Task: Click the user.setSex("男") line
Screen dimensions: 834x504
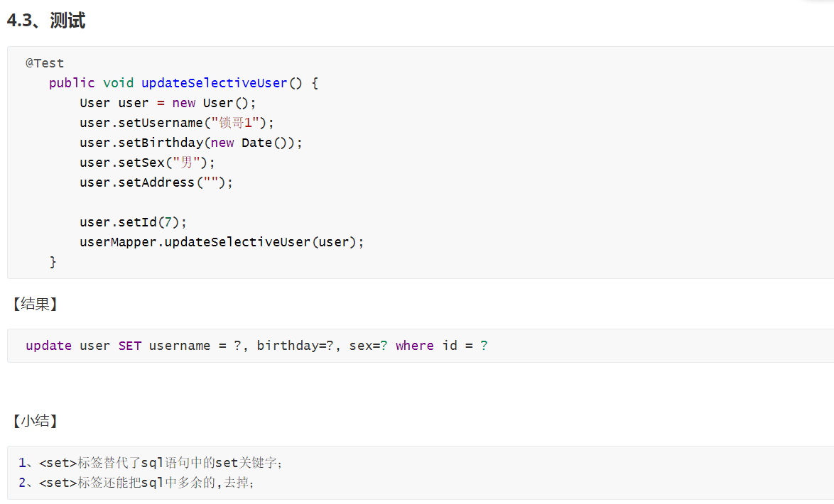Action: (147, 163)
